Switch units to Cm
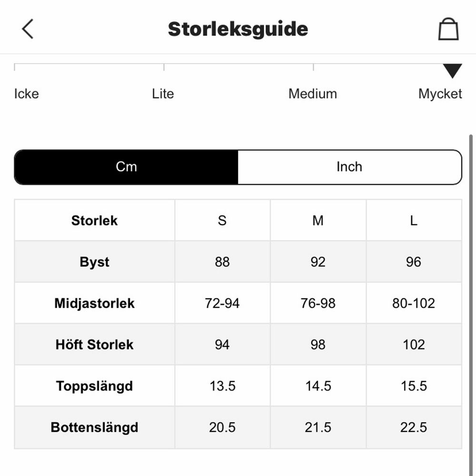 pos(126,167)
